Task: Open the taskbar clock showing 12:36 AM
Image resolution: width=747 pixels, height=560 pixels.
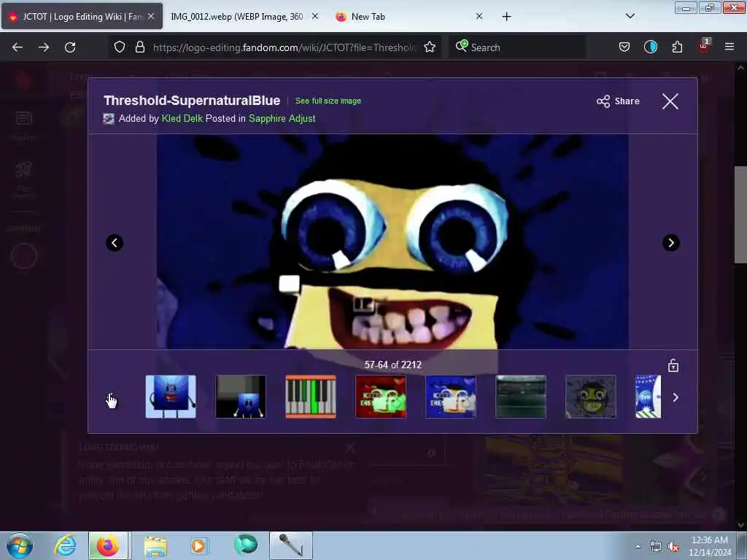Action: pyautogui.click(x=709, y=545)
